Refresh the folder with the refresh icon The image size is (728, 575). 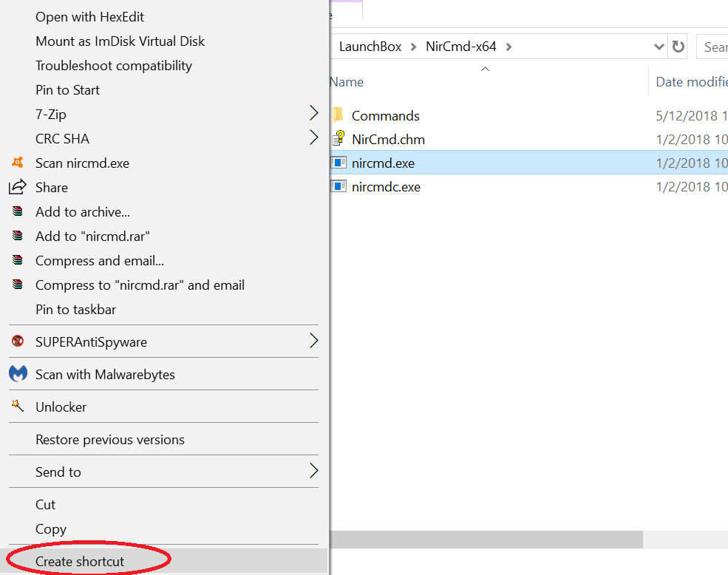pos(678,47)
